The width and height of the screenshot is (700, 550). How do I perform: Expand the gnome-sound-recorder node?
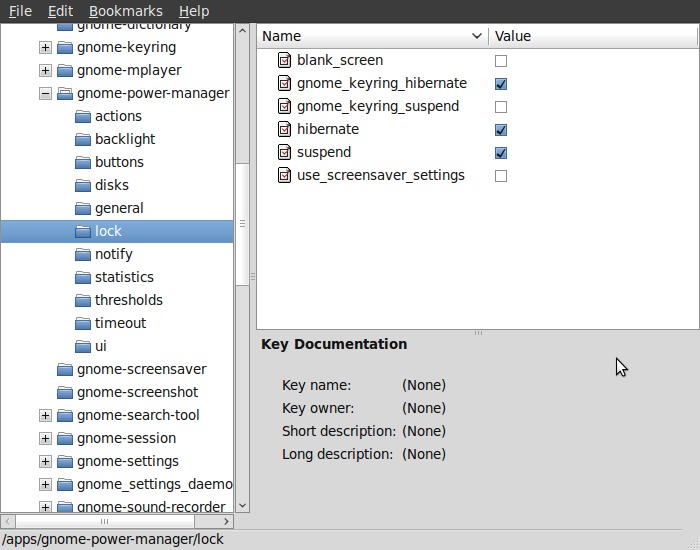click(45, 507)
